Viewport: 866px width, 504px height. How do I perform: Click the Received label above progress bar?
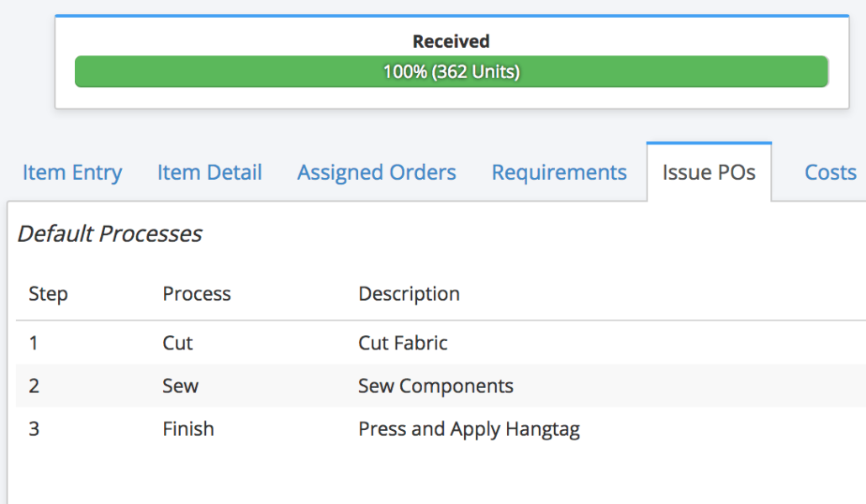(451, 40)
